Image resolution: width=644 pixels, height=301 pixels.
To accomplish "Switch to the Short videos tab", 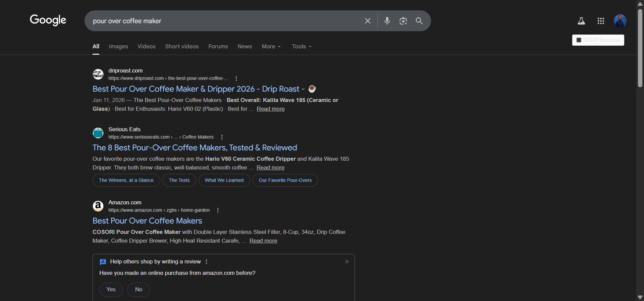I will pyautogui.click(x=182, y=46).
